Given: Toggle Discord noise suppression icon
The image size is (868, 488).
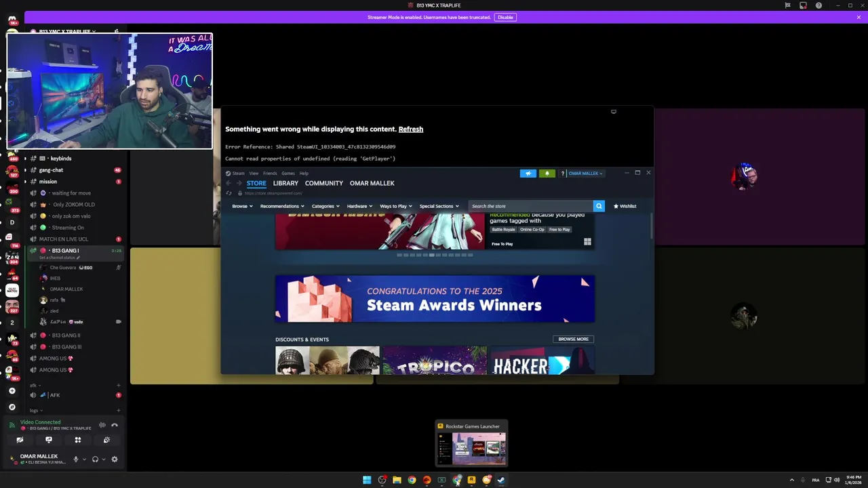Looking at the screenshot, I should pos(102,425).
